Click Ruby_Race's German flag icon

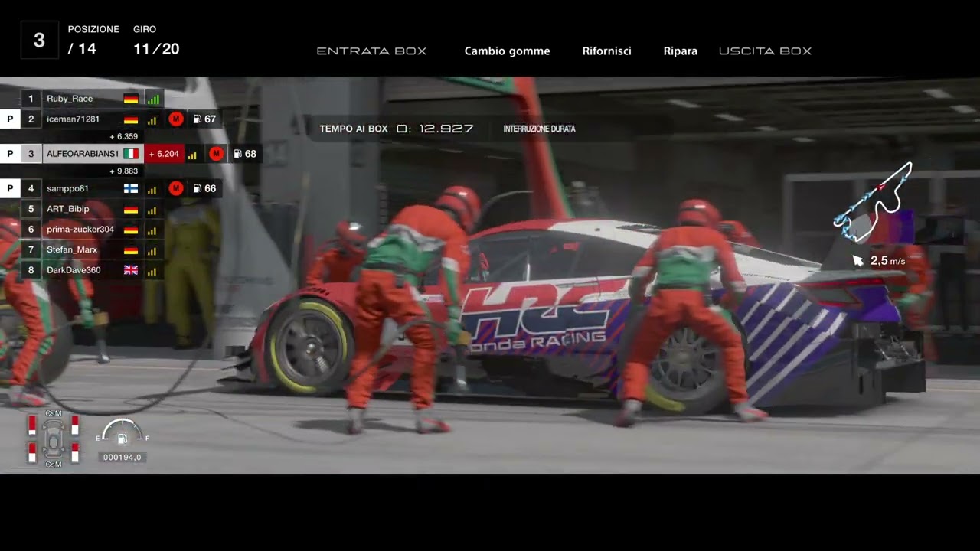click(131, 99)
